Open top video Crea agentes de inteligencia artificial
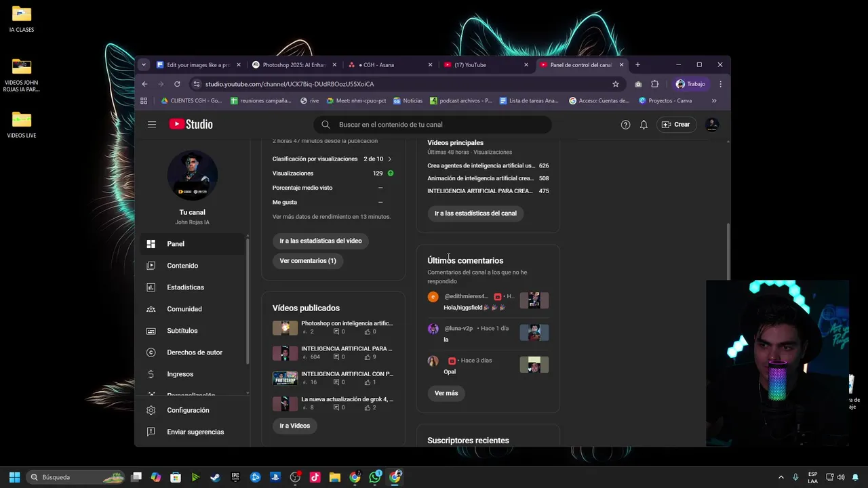868x488 pixels. point(481,165)
